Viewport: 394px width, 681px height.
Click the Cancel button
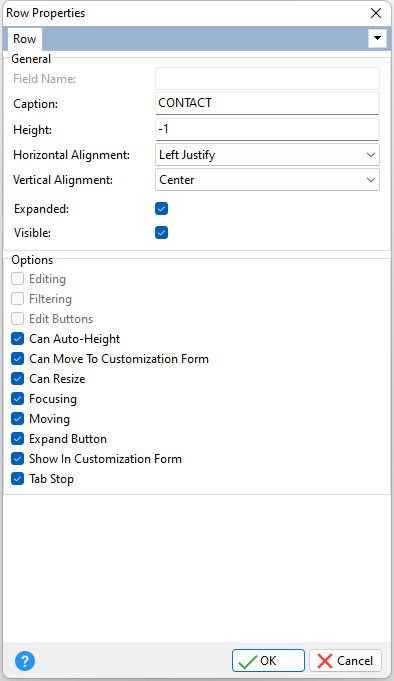point(345,661)
